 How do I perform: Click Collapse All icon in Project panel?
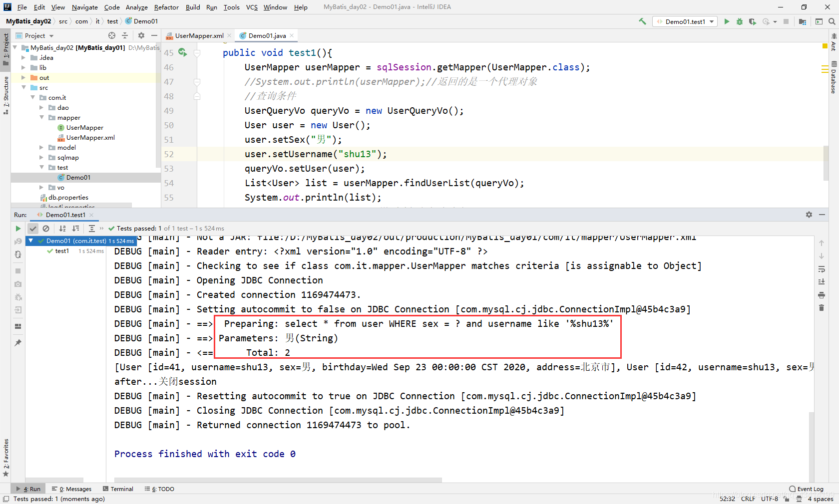click(125, 35)
